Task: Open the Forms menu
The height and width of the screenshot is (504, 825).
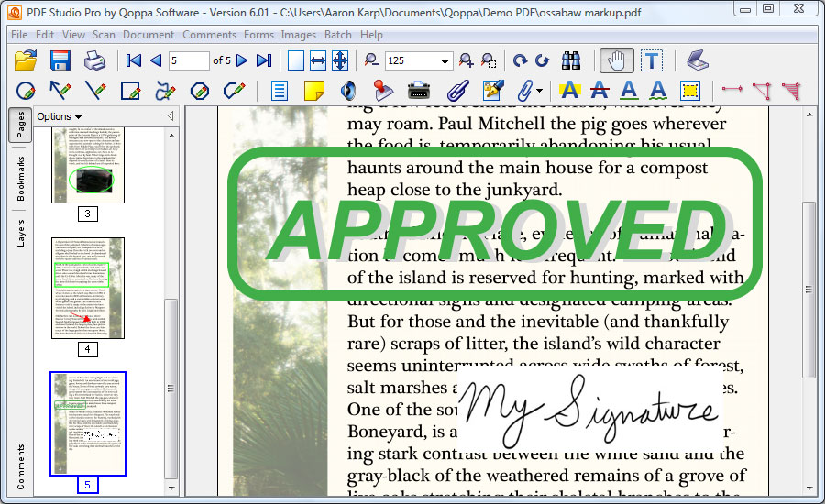Action: [x=258, y=35]
